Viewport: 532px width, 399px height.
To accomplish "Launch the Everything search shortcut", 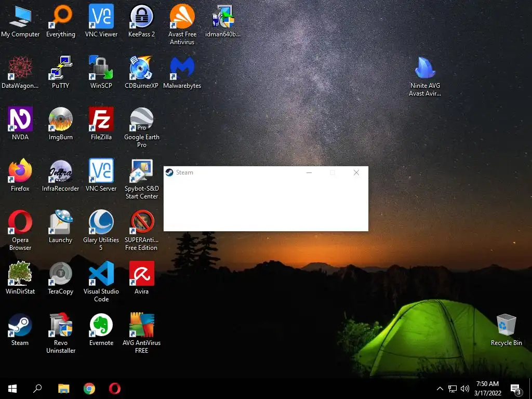I will 61,21.
